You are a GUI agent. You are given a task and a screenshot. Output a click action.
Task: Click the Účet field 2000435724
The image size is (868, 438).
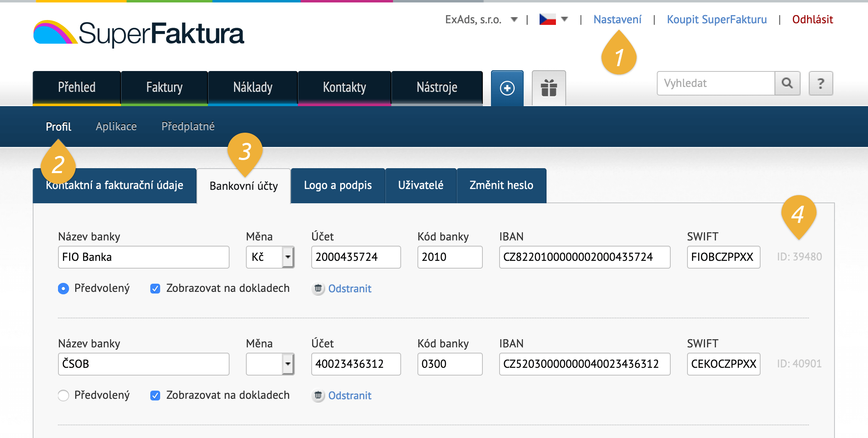click(x=356, y=257)
